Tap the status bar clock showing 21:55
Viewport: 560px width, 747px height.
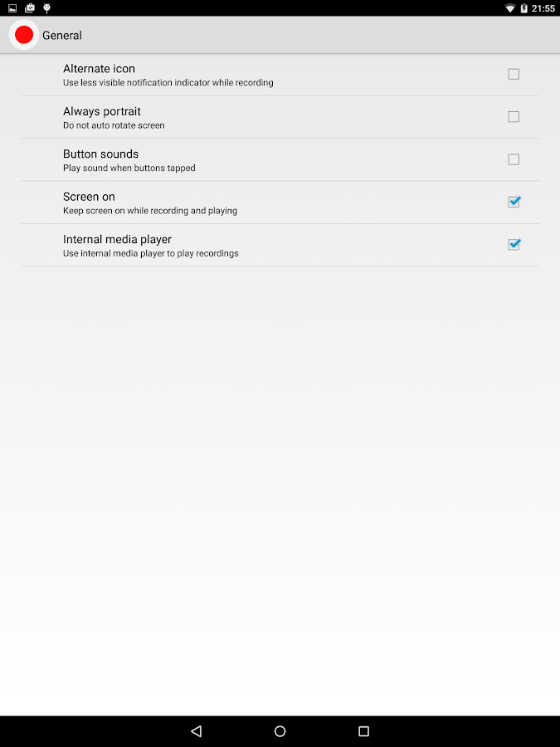(543, 8)
